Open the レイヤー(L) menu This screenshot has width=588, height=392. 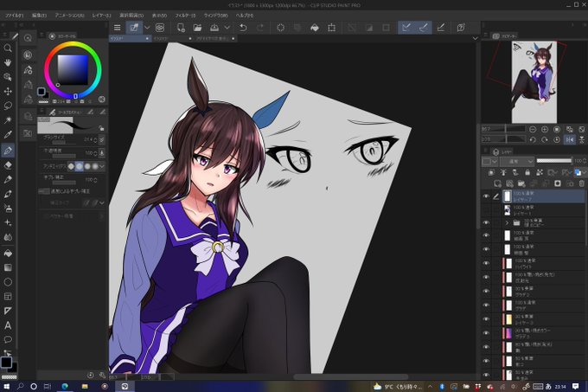click(x=101, y=16)
